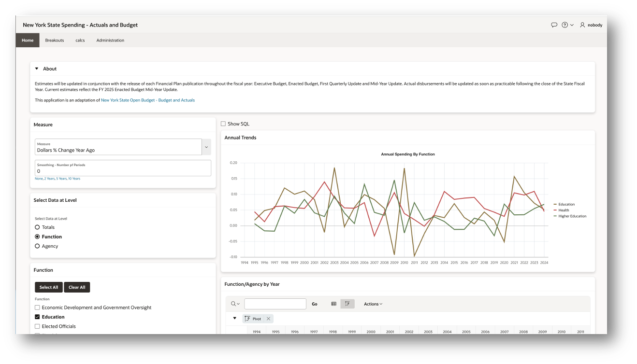Uncheck the Education function checkbox
This screenshot has height=364, width=637.
point(37,317)
